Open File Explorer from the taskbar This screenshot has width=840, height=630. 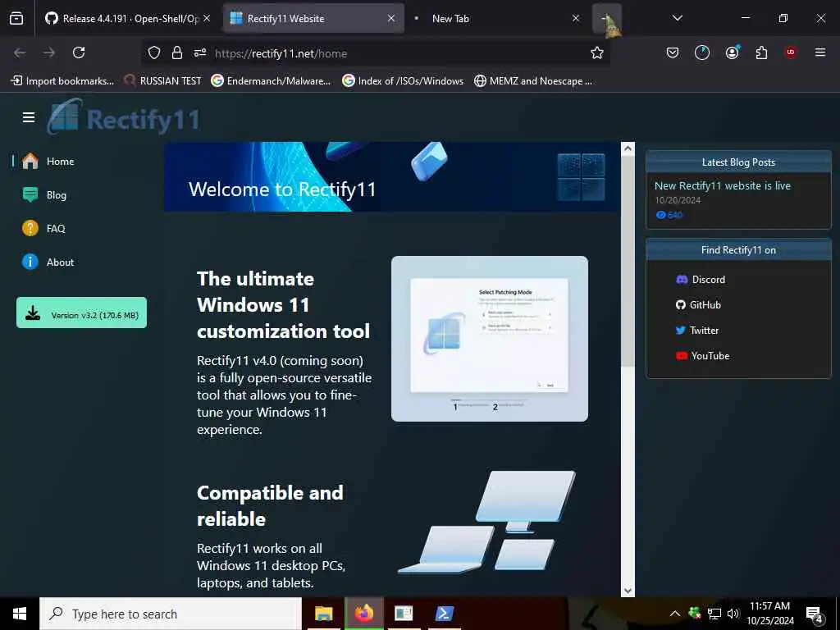(323, 614)
